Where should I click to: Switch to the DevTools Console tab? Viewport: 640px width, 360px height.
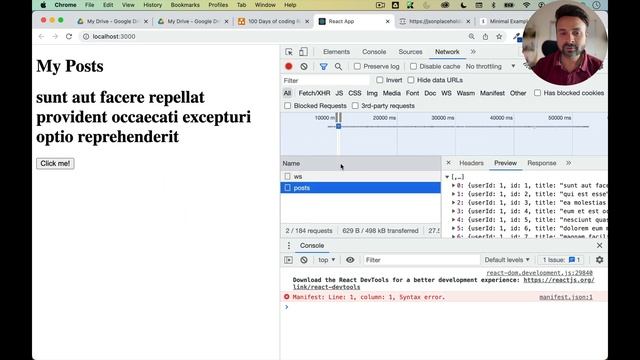click(x=374, y=52)
